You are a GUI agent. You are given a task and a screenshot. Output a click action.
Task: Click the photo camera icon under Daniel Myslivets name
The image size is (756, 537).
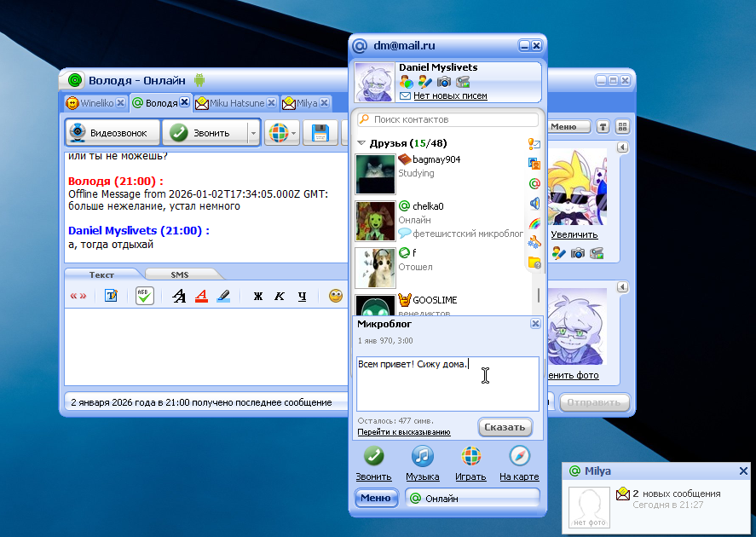(443, 82)
